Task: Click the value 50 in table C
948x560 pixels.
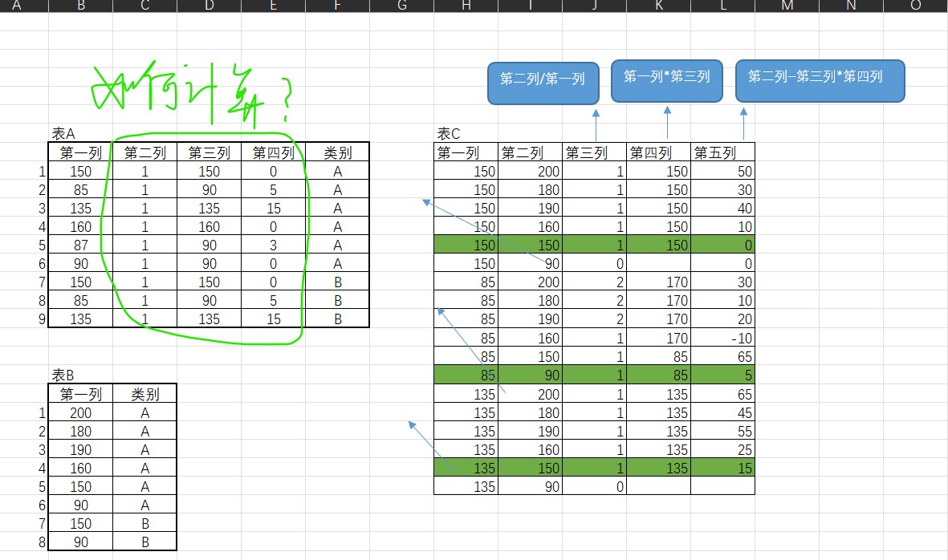Action: tap(723, 171)
